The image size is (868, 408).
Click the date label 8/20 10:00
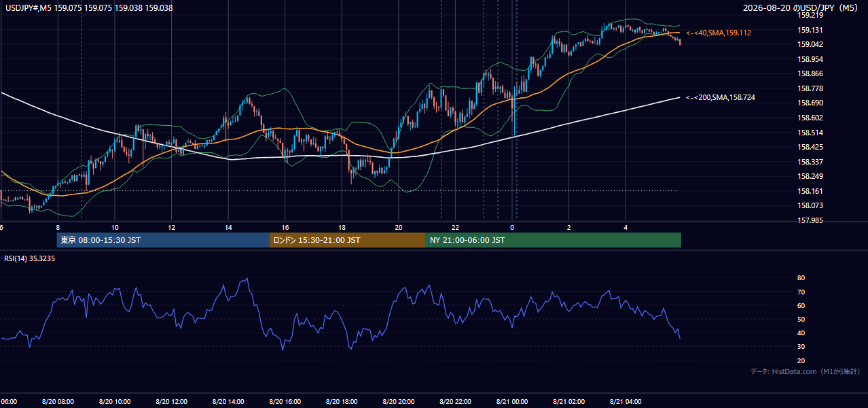pos(115,402)
